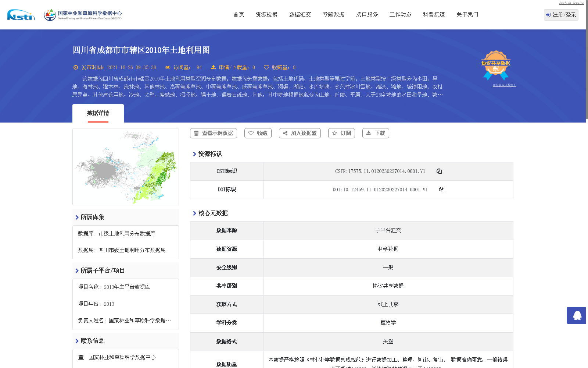Click the eye icon beside 访问量
The width and height of the screenshot is (588, 368).
[168, 67]
